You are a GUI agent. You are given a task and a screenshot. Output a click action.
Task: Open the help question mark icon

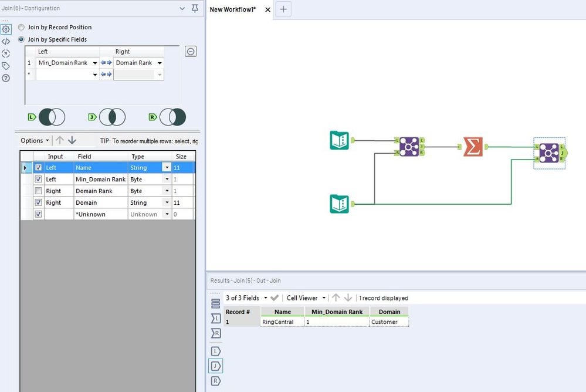(x=6, y=78)
